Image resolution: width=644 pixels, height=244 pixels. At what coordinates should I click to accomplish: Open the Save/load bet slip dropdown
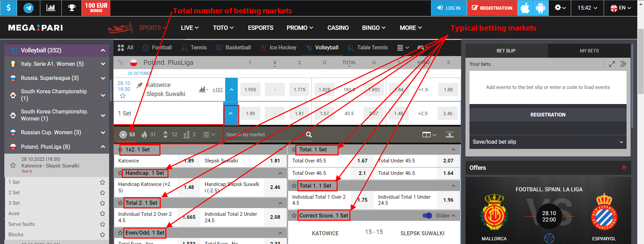[548, 142]
